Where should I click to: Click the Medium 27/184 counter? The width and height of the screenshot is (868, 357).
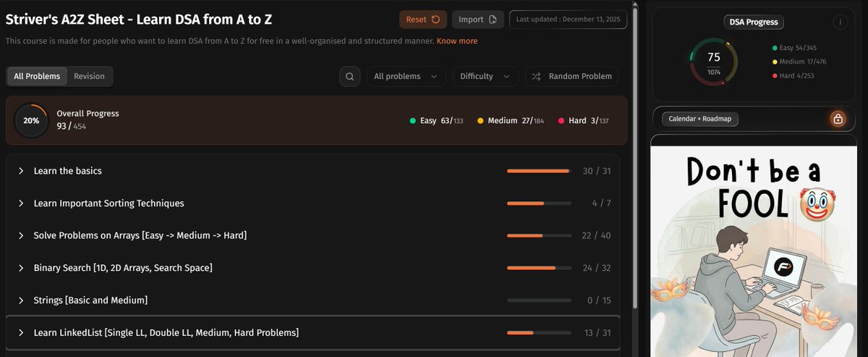[511, 121]
